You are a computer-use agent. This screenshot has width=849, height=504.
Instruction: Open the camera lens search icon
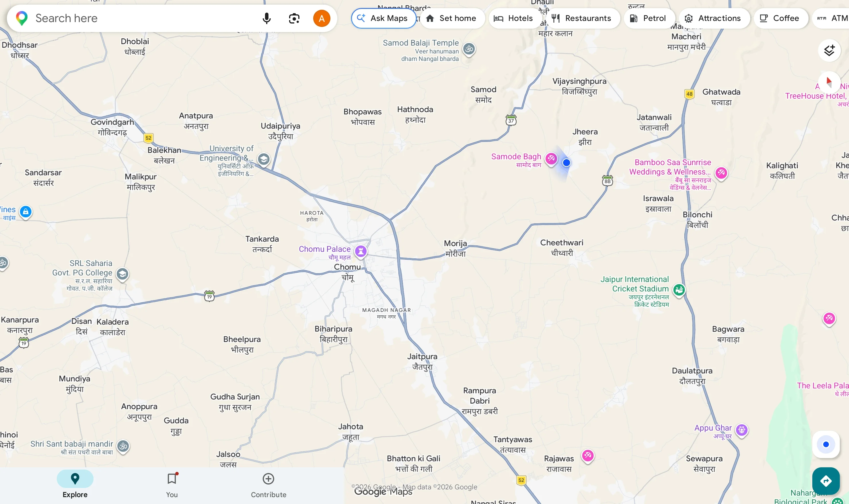(x=294, y=18)
